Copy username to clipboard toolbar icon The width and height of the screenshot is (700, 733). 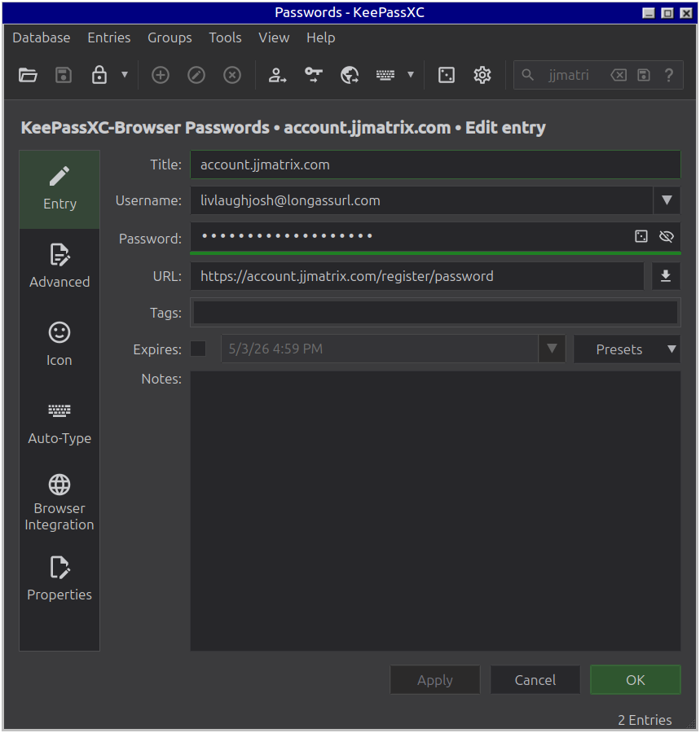click(277, 75)
